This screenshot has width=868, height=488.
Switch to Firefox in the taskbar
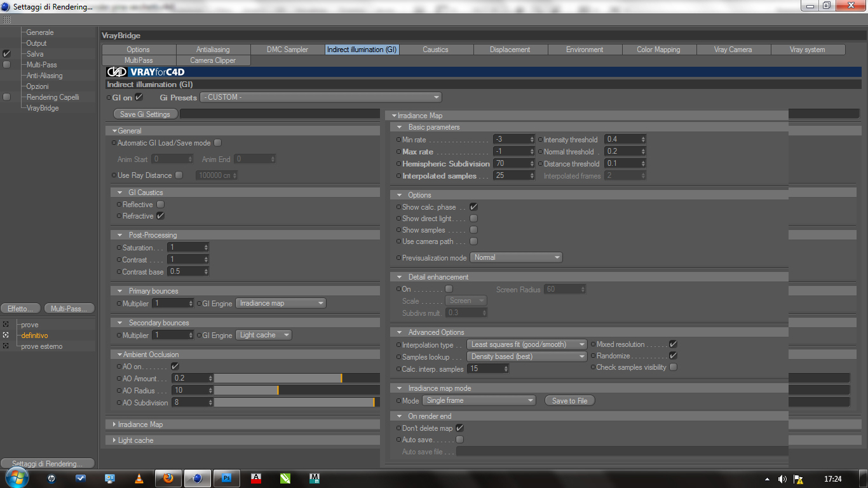(168, 478)
